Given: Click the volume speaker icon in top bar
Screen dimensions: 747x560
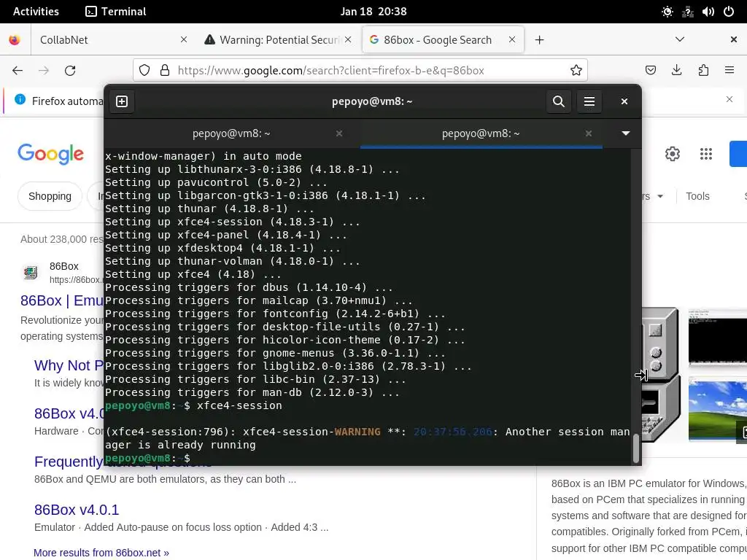Looking at the screenshot, I should (708, 12).
